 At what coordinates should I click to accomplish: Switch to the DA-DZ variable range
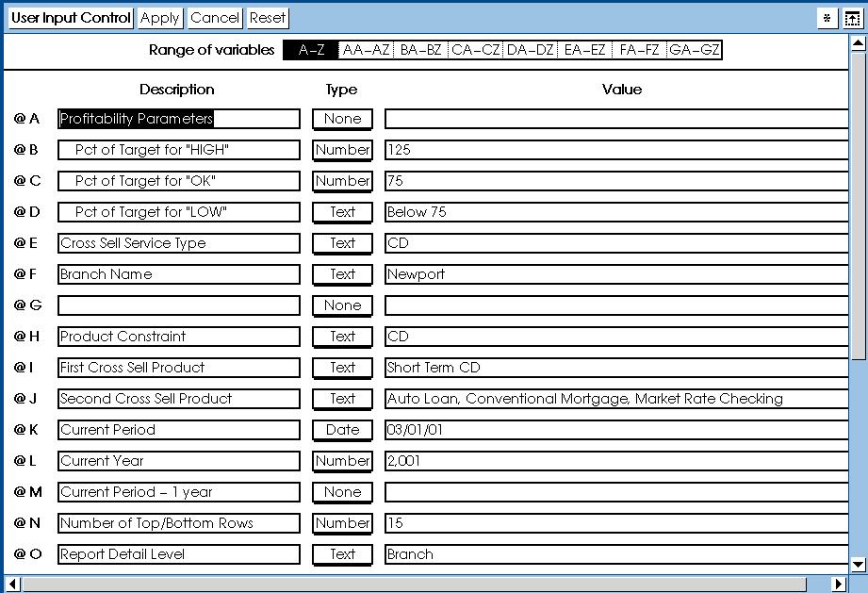point(531,50)
